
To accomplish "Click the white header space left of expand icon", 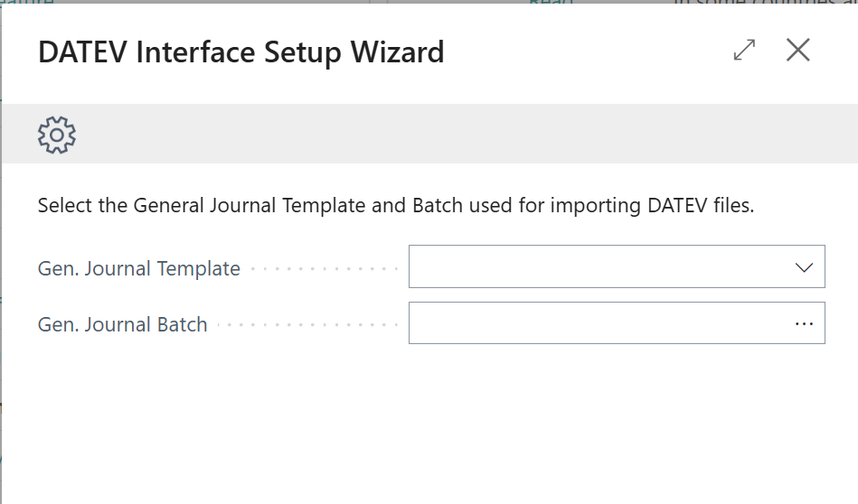I will [588, 52].
